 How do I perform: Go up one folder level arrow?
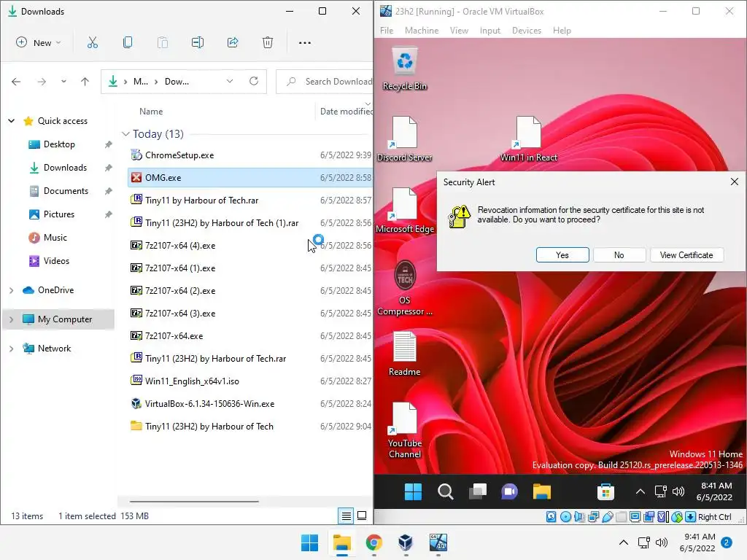(x=85, y=82)
